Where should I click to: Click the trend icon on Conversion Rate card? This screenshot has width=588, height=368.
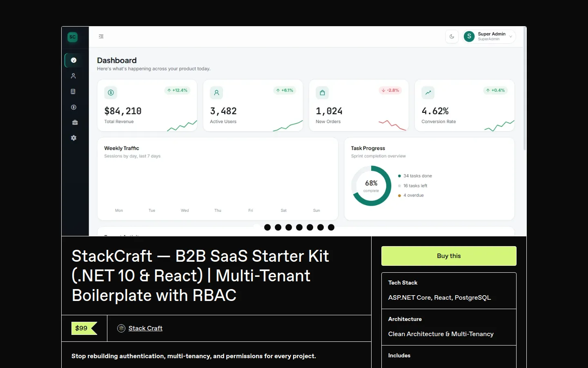(x=428, y=93)
